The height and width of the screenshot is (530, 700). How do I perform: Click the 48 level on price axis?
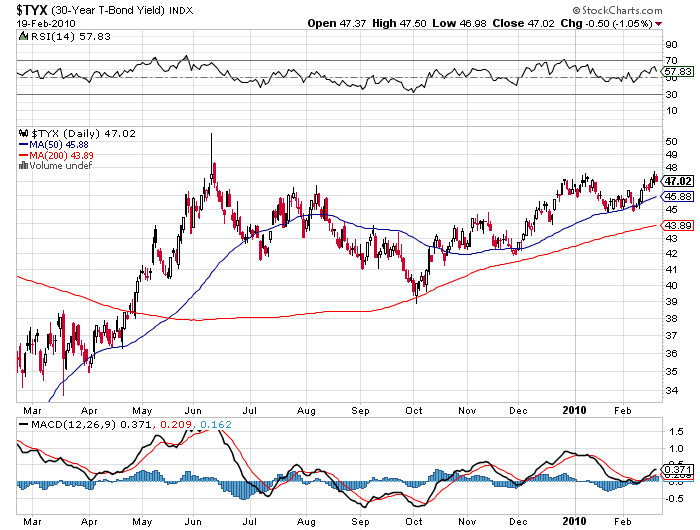tap(671, 167)
